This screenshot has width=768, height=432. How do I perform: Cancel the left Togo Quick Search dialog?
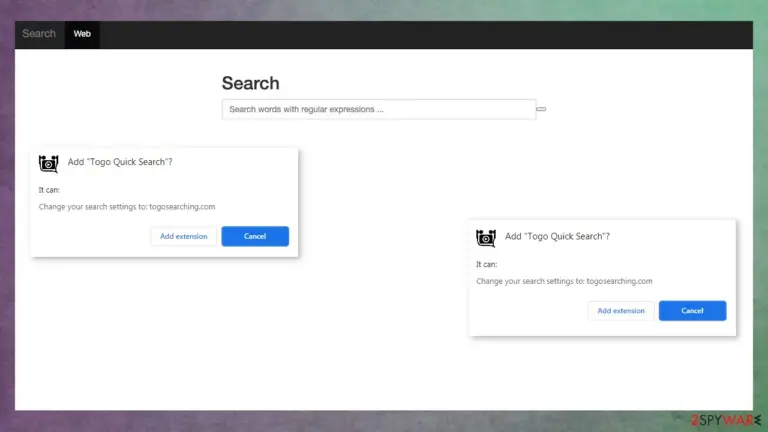tap(255, 236)
